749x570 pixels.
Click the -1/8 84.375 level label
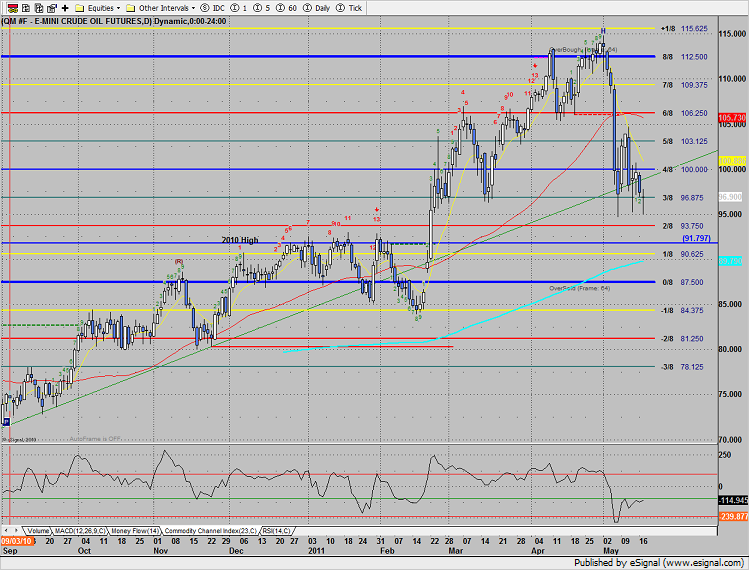coord(682,311)
